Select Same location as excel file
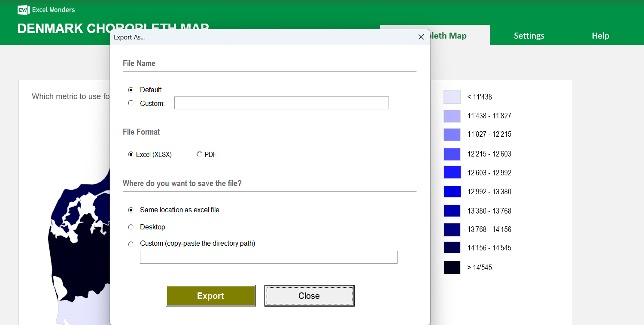 (131, 210)
